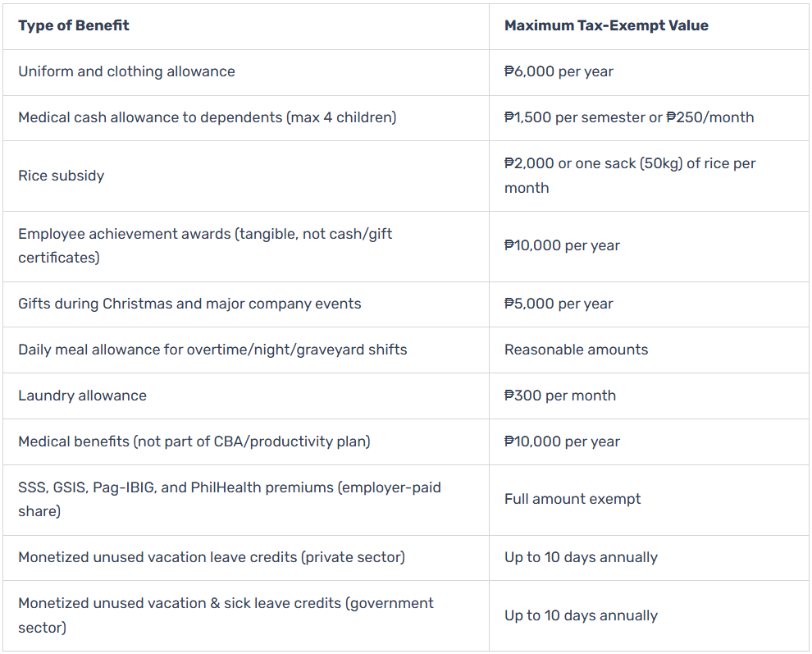This screenshot has width=812, height=654.
Task: Select the 'Laundry allowance' cell
Action: click(x=82, y=396)
